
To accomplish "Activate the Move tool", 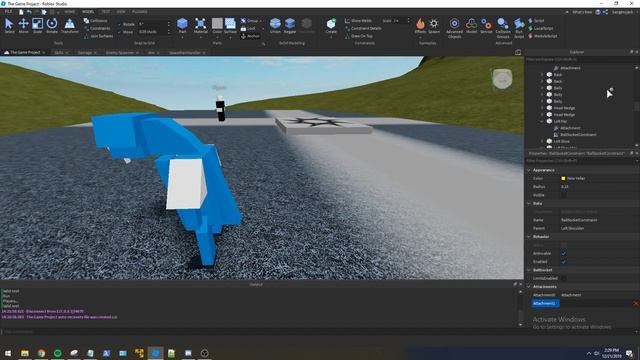I will click(23, 25).
